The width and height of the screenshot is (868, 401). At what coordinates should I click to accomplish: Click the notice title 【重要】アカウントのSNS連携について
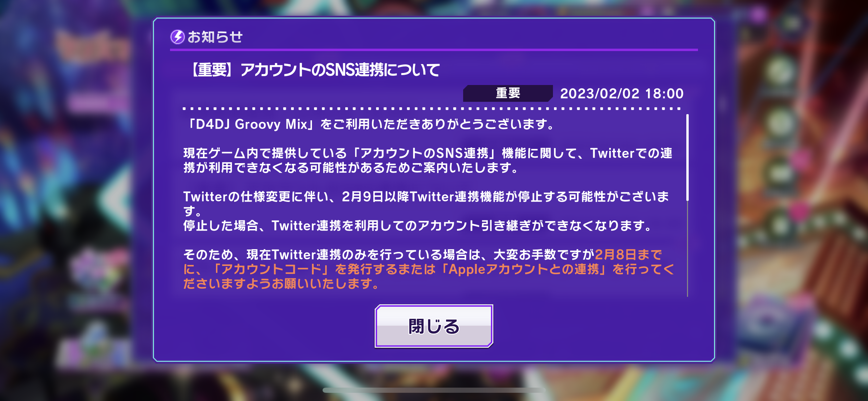[x=314, y=70]
